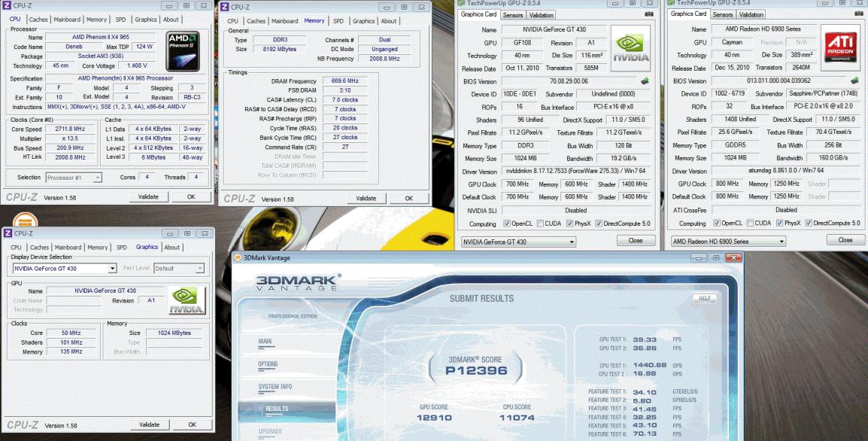Click the BIOS save chip icon beside 70.08.29.00.06
868x441 pixels.
point(645,81)
